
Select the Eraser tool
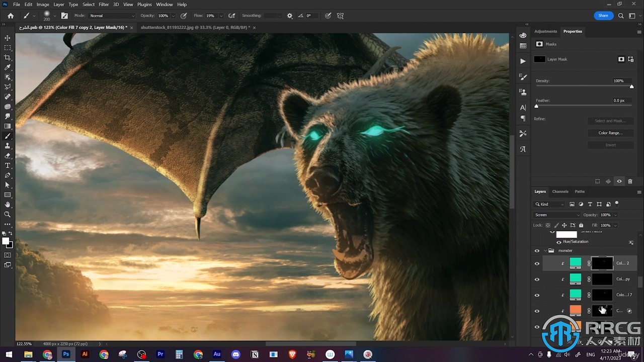coord(8,155)
